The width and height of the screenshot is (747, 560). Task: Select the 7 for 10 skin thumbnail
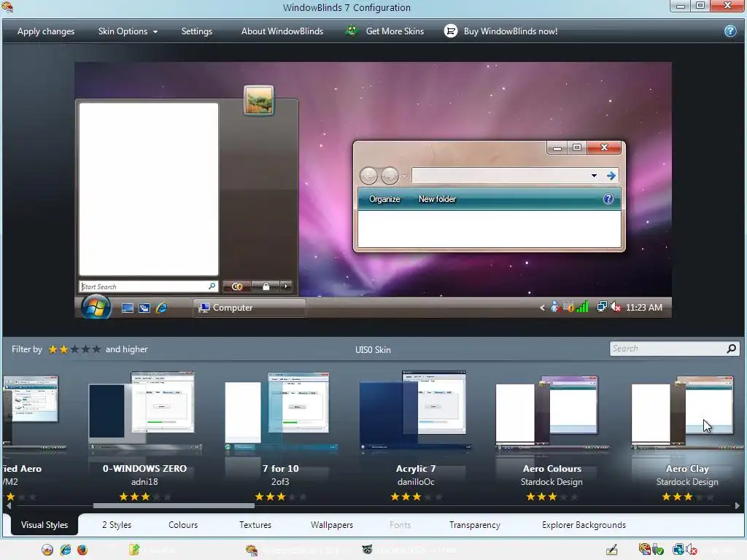coord(281,411)
